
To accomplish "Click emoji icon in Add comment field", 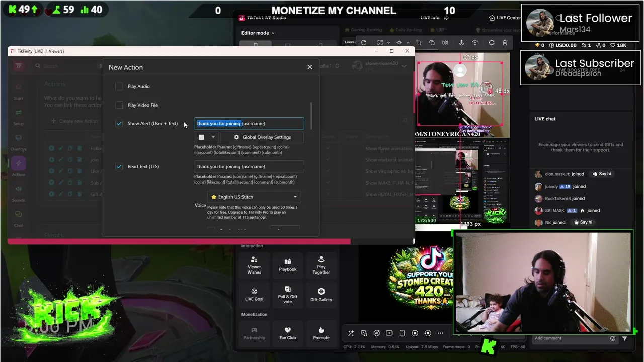I will click(x=612, y=338).
